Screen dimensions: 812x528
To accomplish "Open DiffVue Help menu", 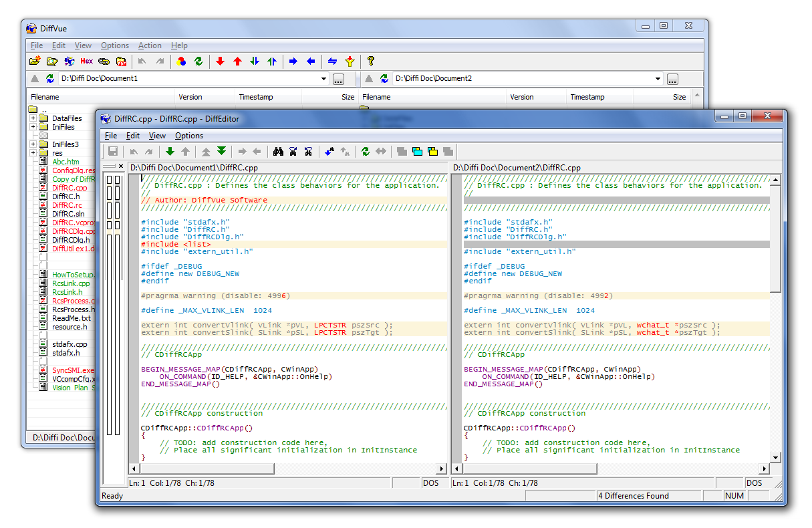I will pyautogui.click(x=179, y=45).
